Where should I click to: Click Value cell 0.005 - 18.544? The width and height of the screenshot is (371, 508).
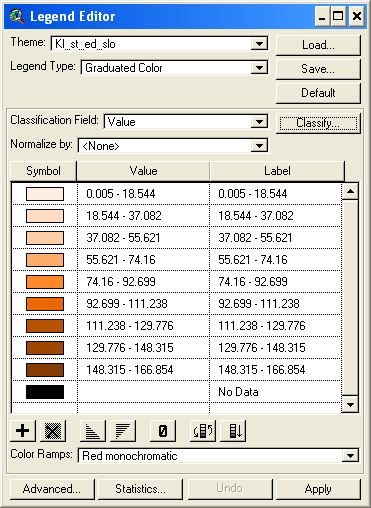pyautogui.click(x=143, y=194)
